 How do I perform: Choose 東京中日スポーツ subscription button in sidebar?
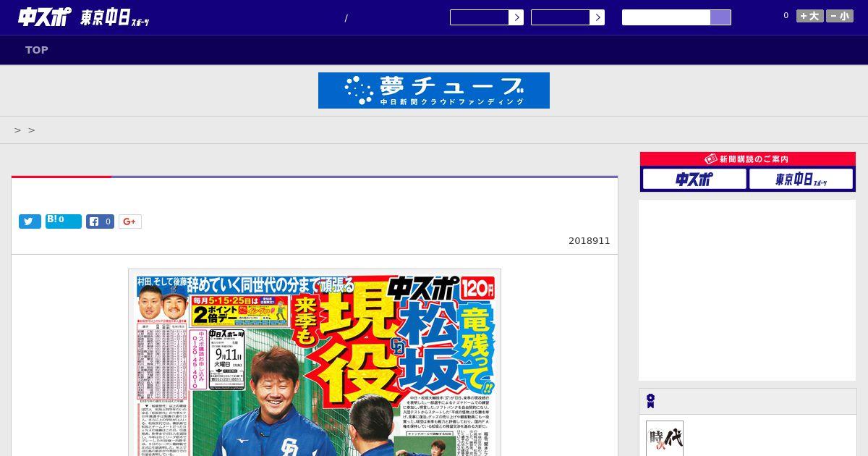801,179
